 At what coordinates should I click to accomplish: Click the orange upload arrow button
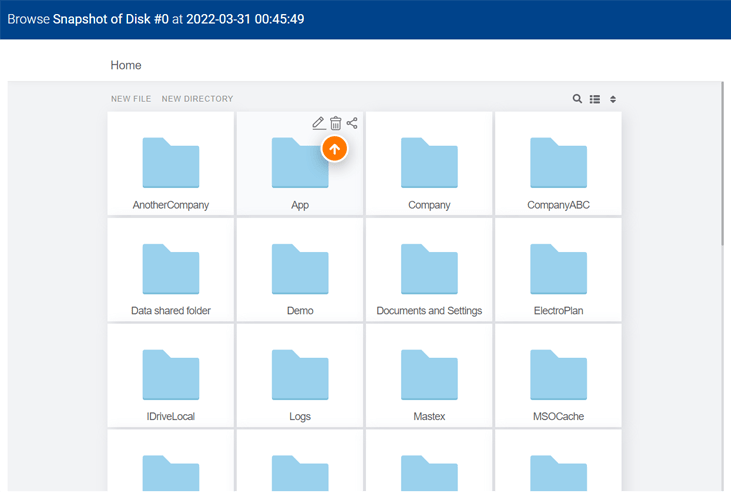(334, 149)
